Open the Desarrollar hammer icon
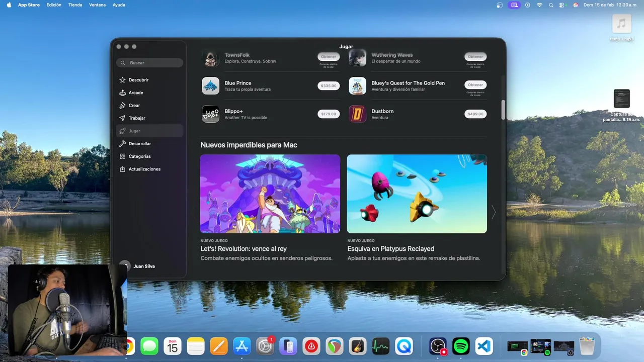Image resolution: width=644 pixels, height=362 pixels. [122, 144]
